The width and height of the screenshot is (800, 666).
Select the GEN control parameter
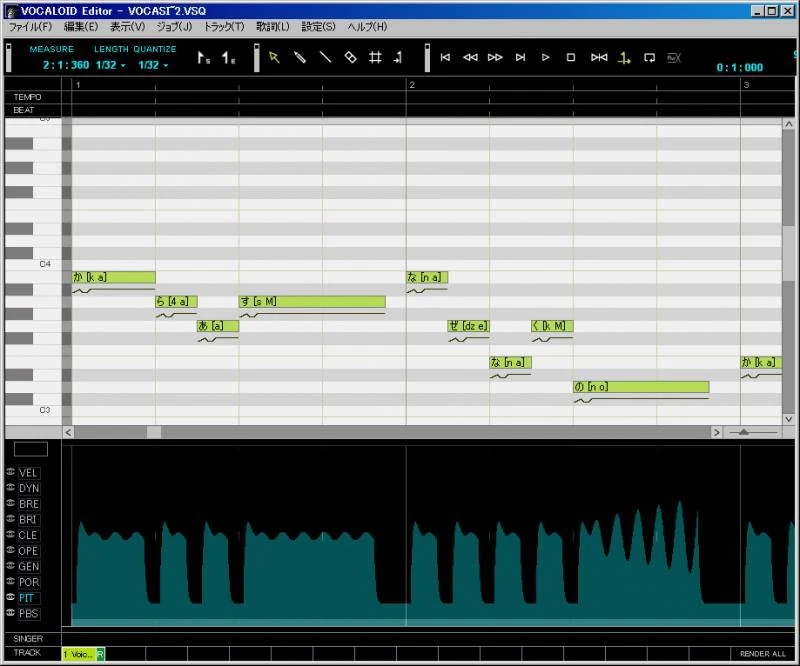29,566
